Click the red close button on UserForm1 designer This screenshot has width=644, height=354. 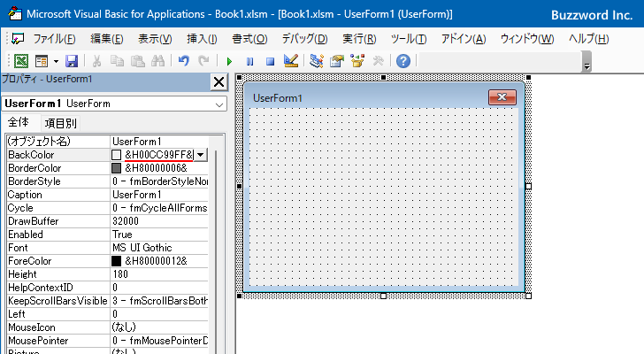(x=502, y=97)
